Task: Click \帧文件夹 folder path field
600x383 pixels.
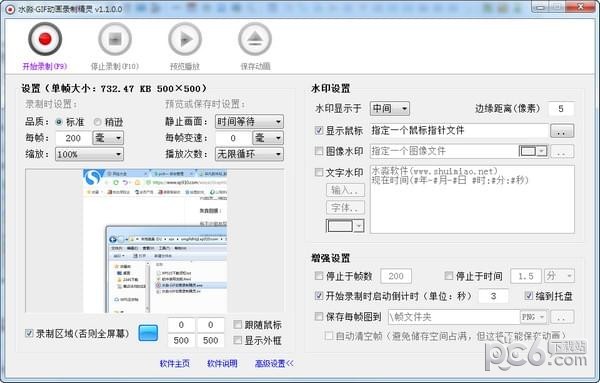Action: [454, 317]
